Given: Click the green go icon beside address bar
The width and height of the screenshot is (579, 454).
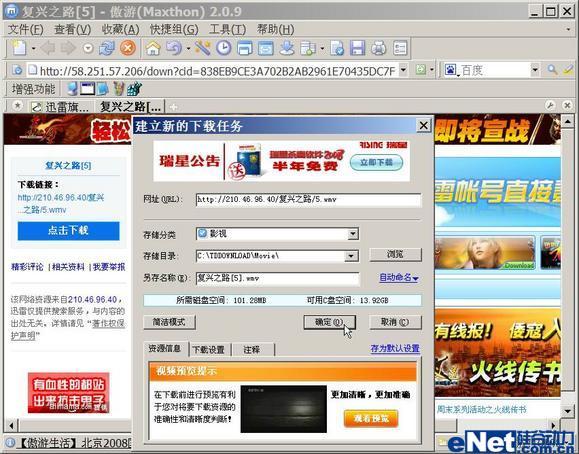Looking at the screenshot, I should (421, 69).
